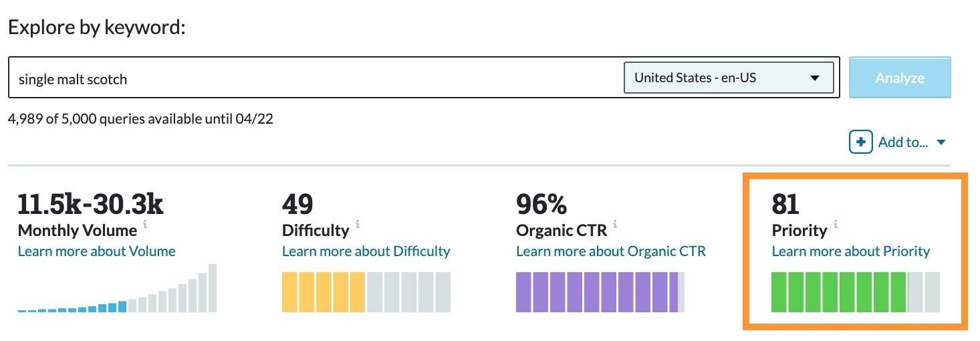Visit Learn more about Organic CTR link

click(610, 251)
